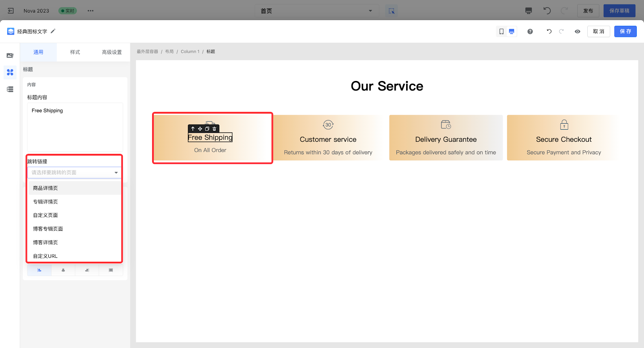Image resolution: width=644 pixels, height=348 pixels.
Task: Open the 高级设置 tab
Action: (111, 52)
